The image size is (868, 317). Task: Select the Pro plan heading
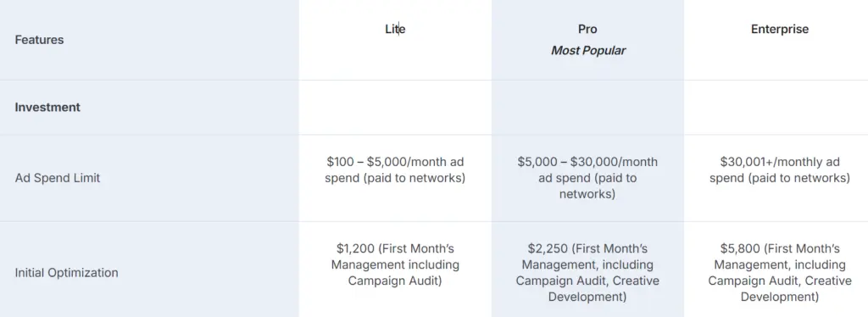coord(587,30)
